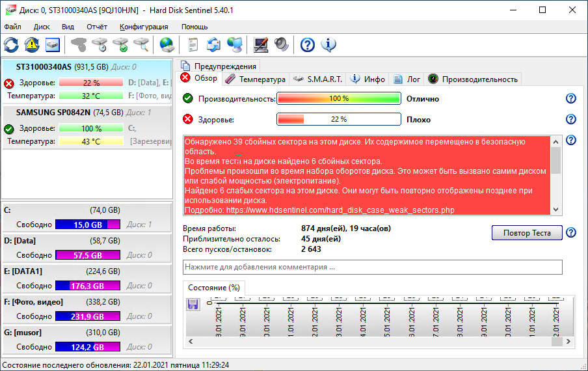This screenshot has width=588, height=371.
Task: Click chart scrollbar left arrow
Action: [191, 341]
